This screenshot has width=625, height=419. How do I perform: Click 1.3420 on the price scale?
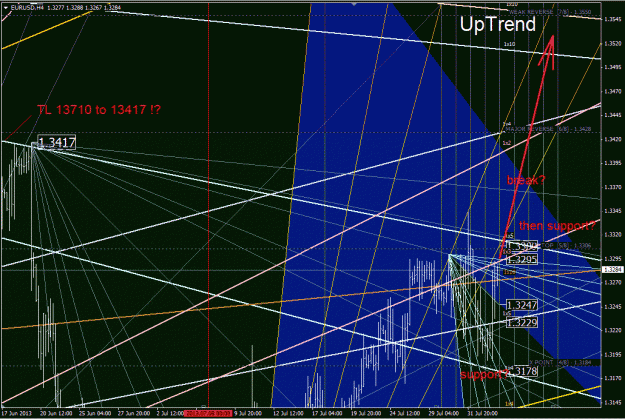(613, 139)
